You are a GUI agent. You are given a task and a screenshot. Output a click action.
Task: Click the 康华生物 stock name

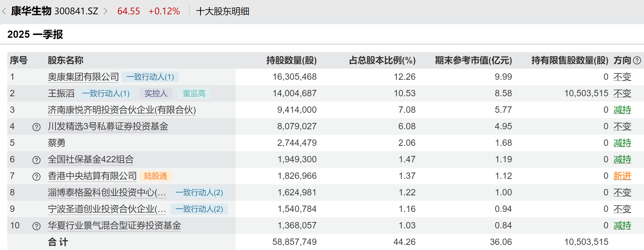(x=31, y=11)
